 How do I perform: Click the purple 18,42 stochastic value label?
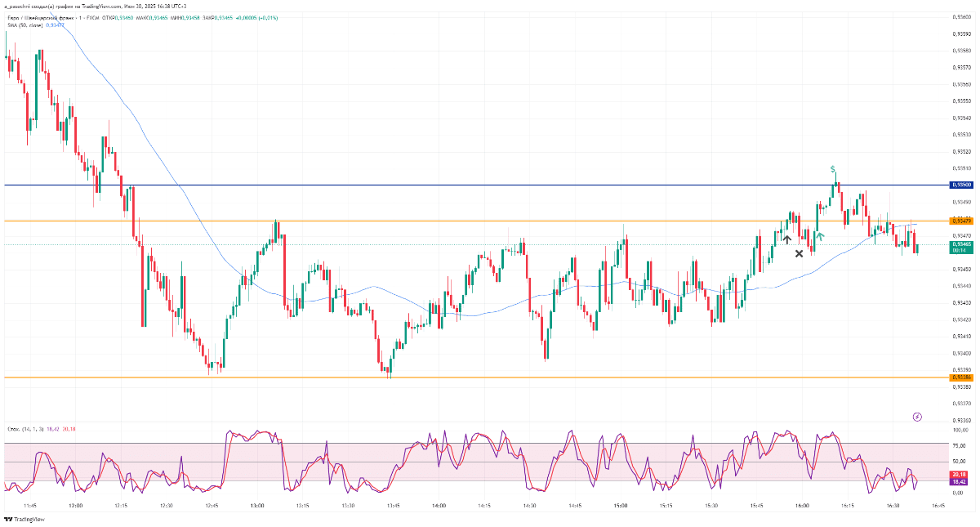[x=960, y=482]
